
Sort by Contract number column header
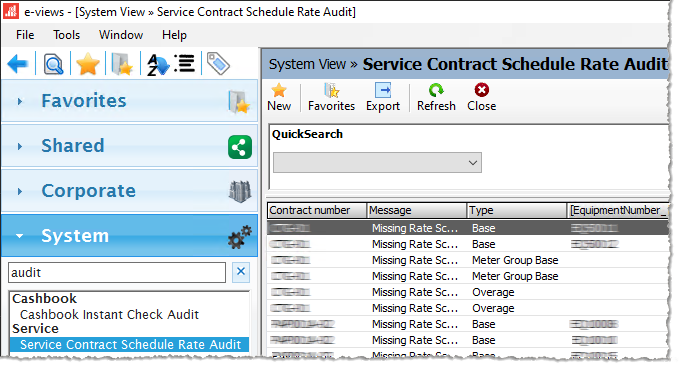click(x=317, y=210)
